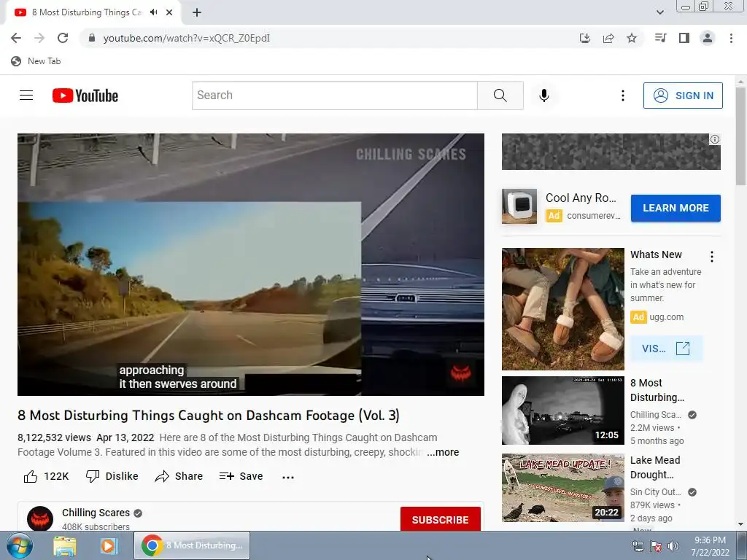This screenshot has width=747, height=560.
Task: Open the 8 Most Disturbing 12:05 thumbnail
Action: tap(562, 411)
